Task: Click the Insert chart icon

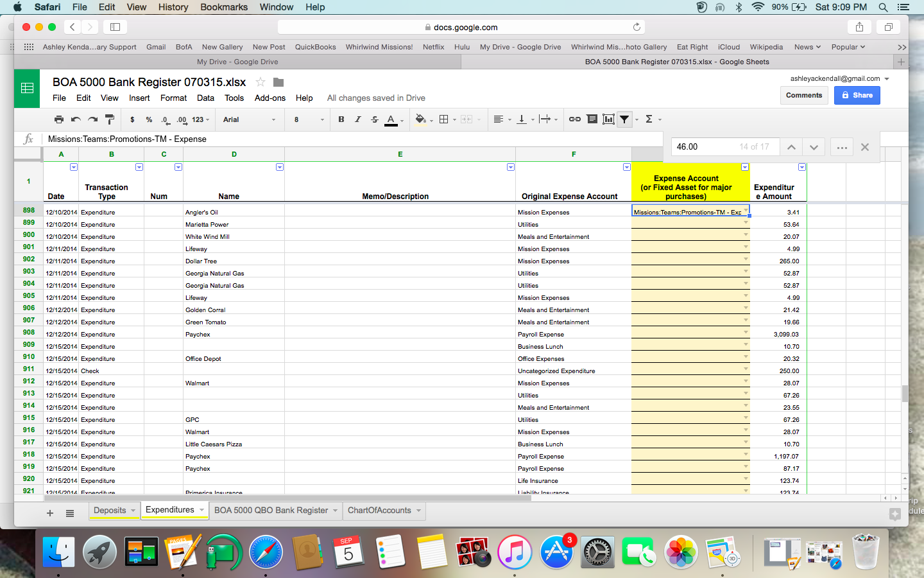Action: pos(608,119)
